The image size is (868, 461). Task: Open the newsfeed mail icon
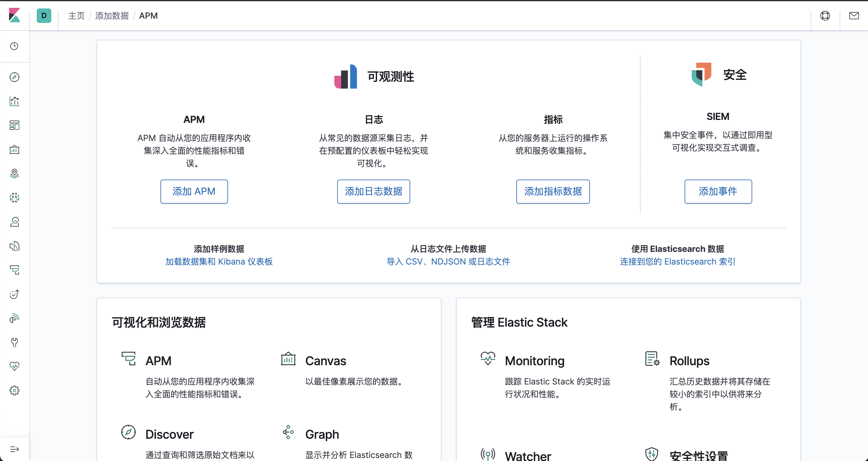854,15
